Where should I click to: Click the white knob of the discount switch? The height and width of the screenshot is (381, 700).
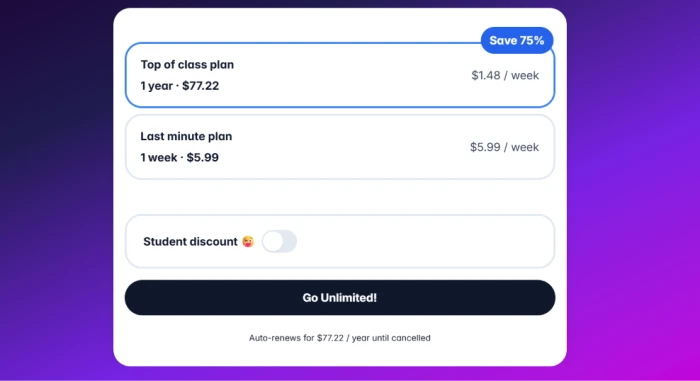[273, 242]
